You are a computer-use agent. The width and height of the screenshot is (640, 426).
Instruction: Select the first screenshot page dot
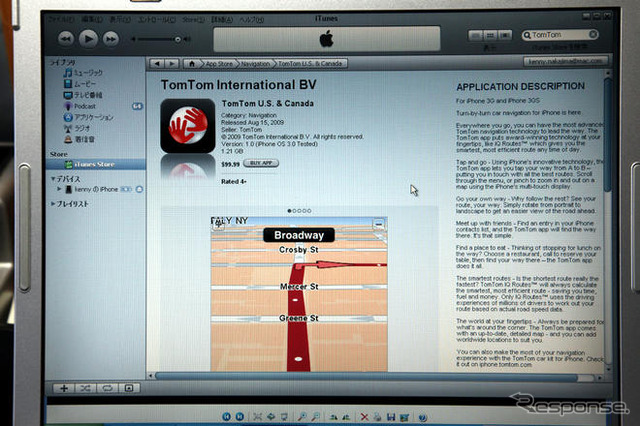coord(289,211)
